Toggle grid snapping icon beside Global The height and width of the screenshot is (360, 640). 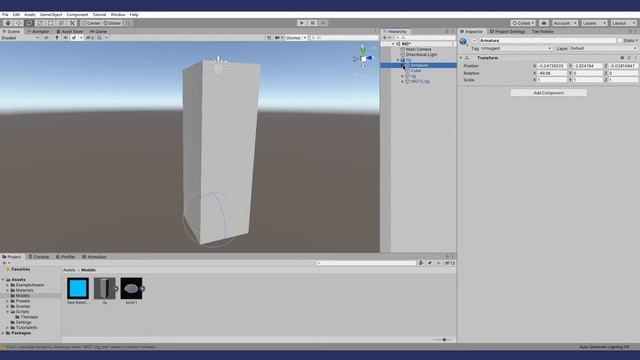coord(128,23)
